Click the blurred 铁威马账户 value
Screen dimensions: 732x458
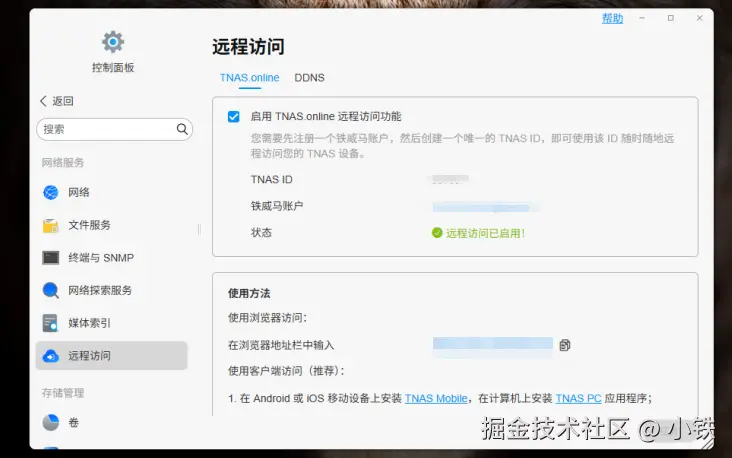(485, 207)
